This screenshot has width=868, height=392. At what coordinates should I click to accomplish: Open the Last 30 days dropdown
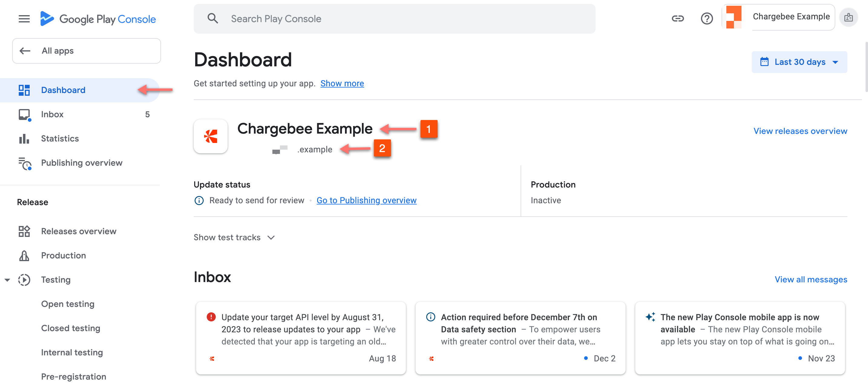pos(799,62)
